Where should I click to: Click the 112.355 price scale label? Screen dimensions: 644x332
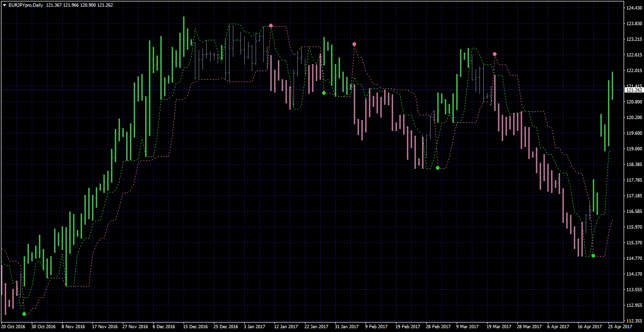[634, 320]
